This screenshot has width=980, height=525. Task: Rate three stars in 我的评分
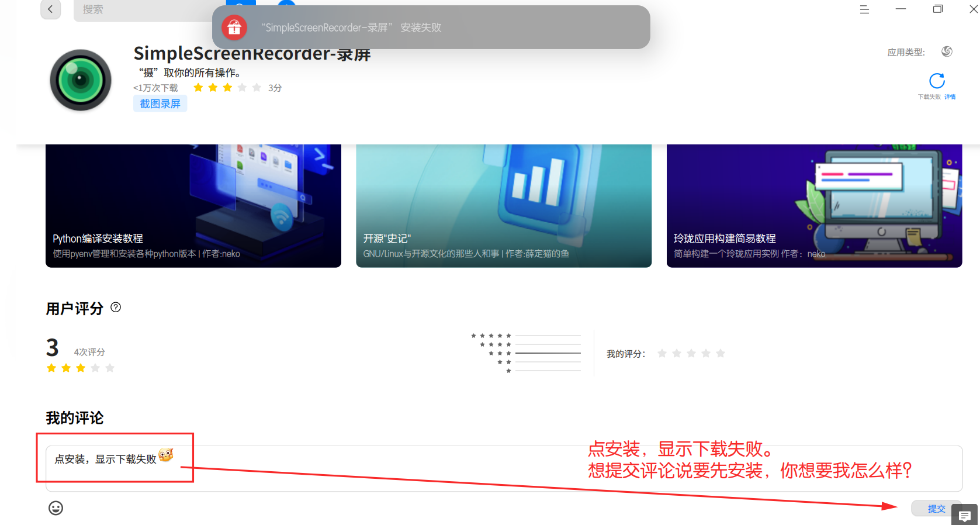point(691,353)
